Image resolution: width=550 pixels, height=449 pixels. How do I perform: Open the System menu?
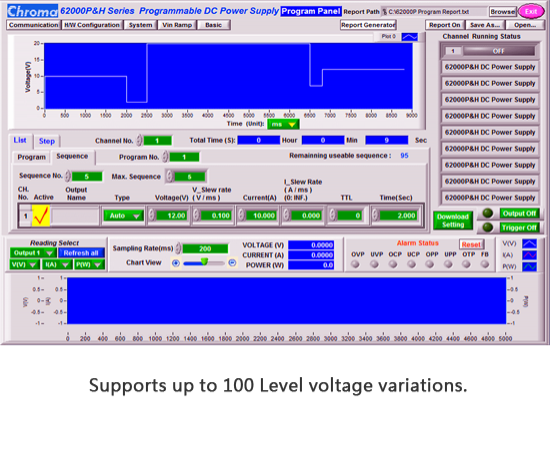pos(140,25)
